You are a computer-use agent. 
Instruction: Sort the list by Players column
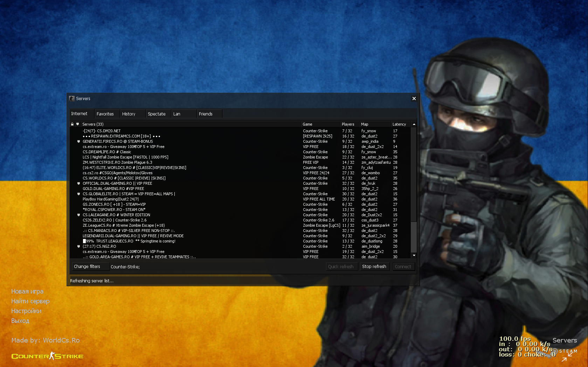(x=348, y=124)
